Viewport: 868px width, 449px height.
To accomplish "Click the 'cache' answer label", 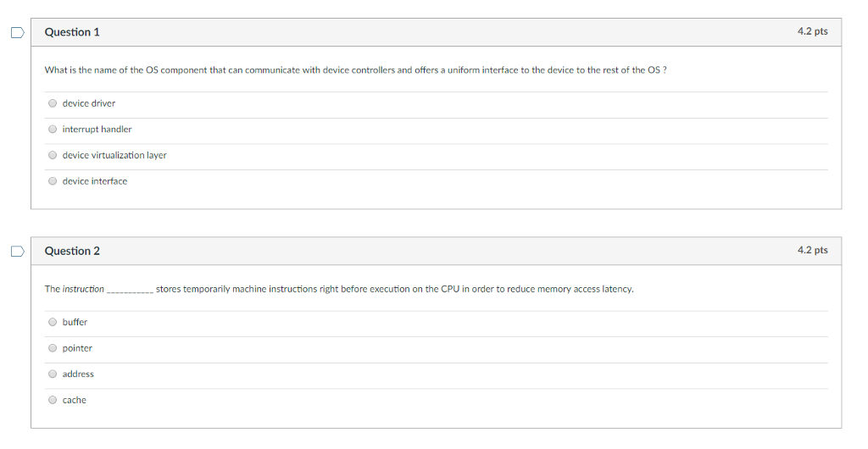I will (x=75, y=400).
